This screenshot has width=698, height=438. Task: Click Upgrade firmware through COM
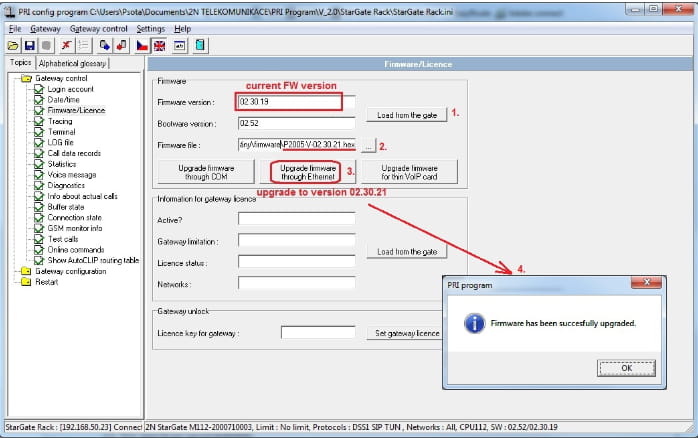206,172
